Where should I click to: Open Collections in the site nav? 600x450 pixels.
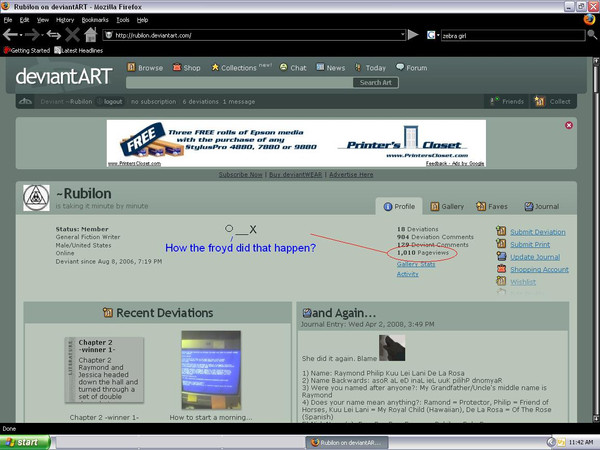point(234,68)
